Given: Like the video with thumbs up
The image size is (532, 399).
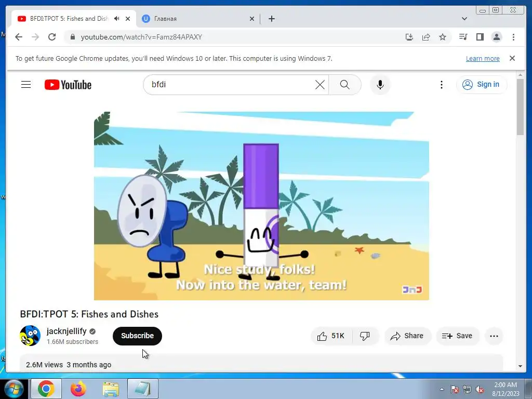Looking at the screenshot, I should pos(331,336).
